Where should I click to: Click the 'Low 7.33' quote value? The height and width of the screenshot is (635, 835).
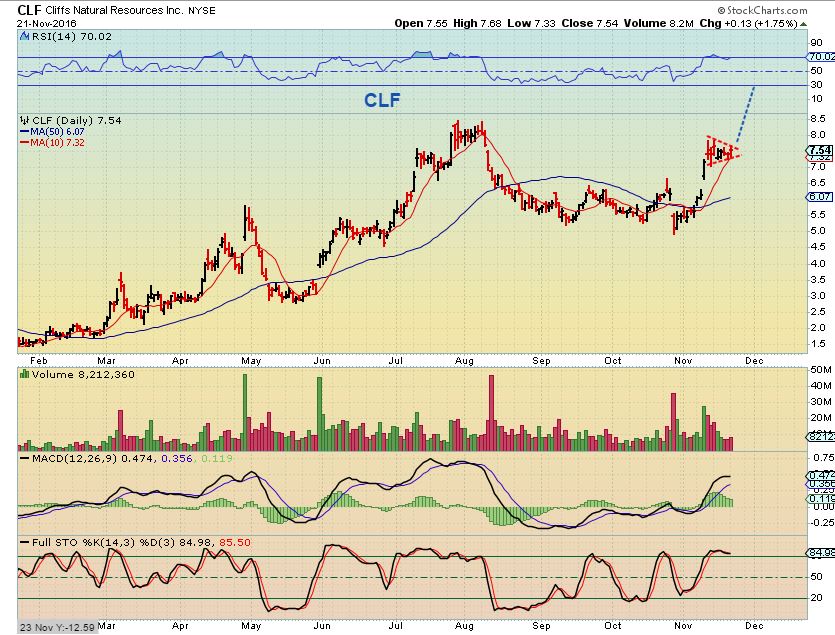(x=531, y=23)
